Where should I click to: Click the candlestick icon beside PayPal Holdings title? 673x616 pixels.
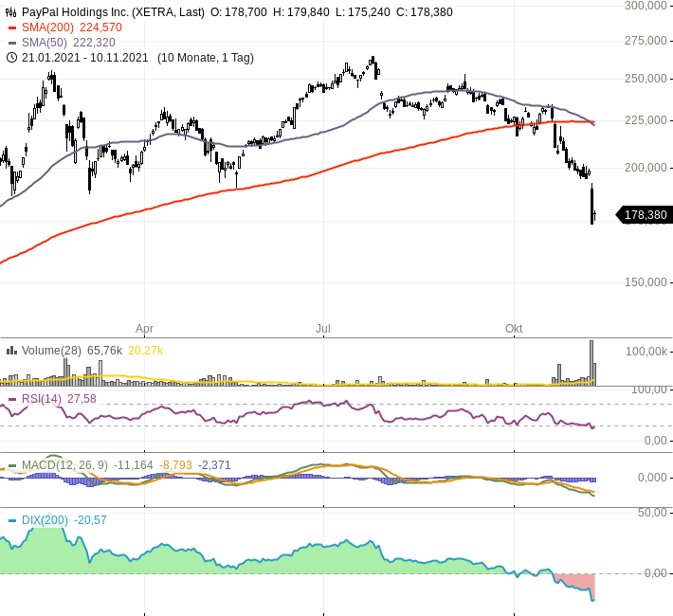coord(10,12)
